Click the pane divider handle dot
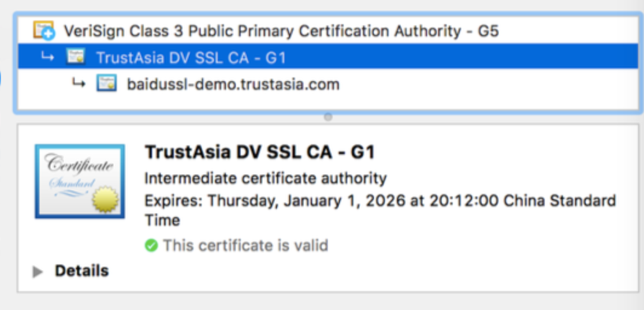 [328, 117]
